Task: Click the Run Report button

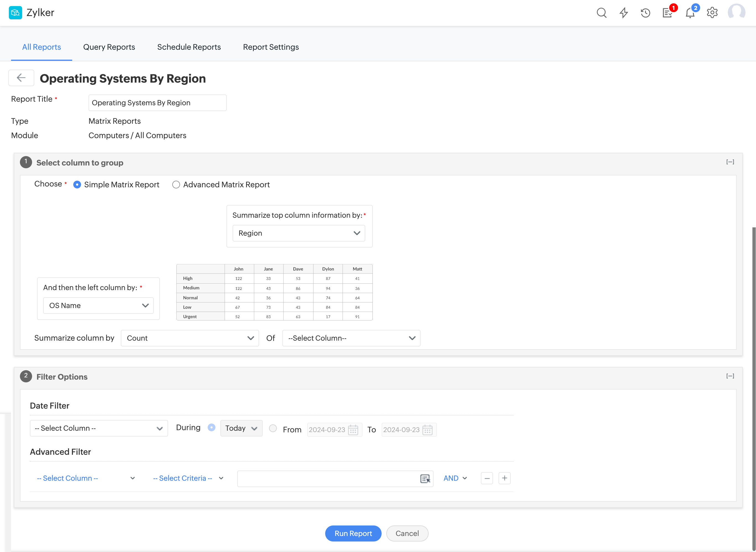Action: (353, 533)
